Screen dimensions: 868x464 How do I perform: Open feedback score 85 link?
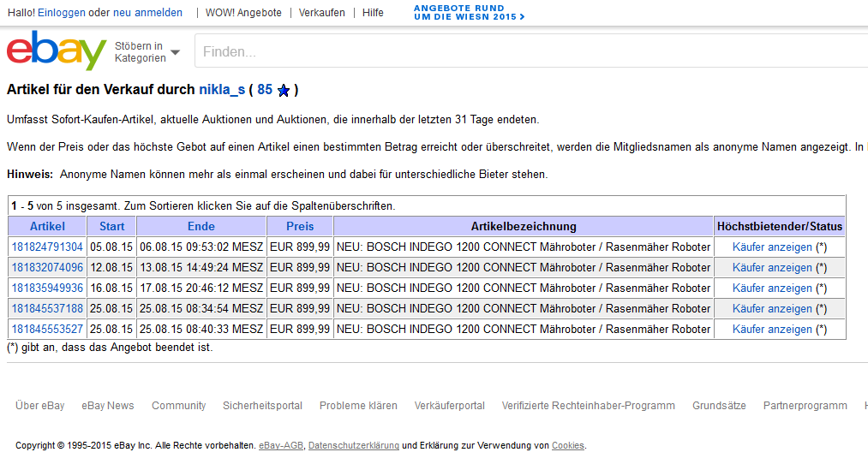265,90
